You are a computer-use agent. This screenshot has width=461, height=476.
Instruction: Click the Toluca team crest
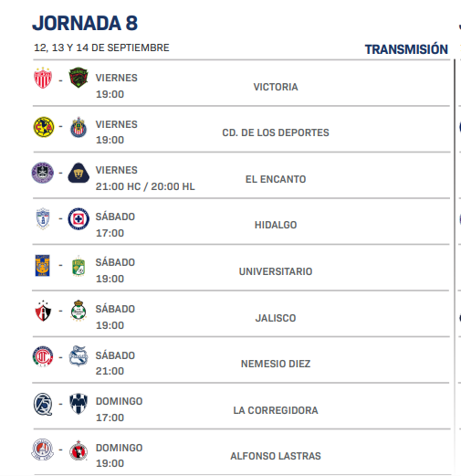43,356
